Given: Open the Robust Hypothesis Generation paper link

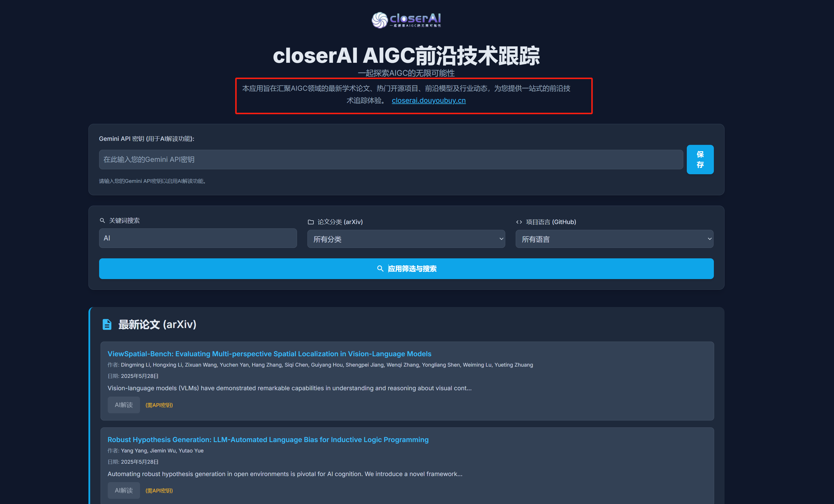Looking at the screenshot, I should click(x=268, y=439).
